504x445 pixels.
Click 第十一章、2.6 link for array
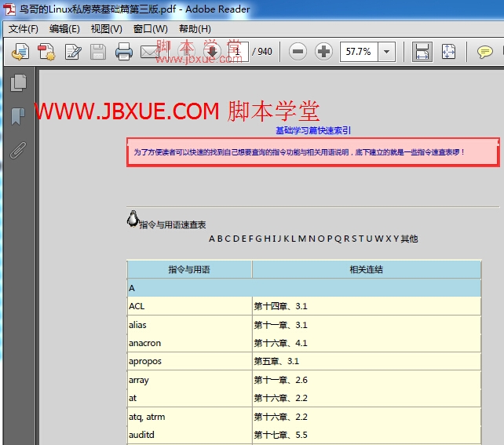(x=280, y=380)
